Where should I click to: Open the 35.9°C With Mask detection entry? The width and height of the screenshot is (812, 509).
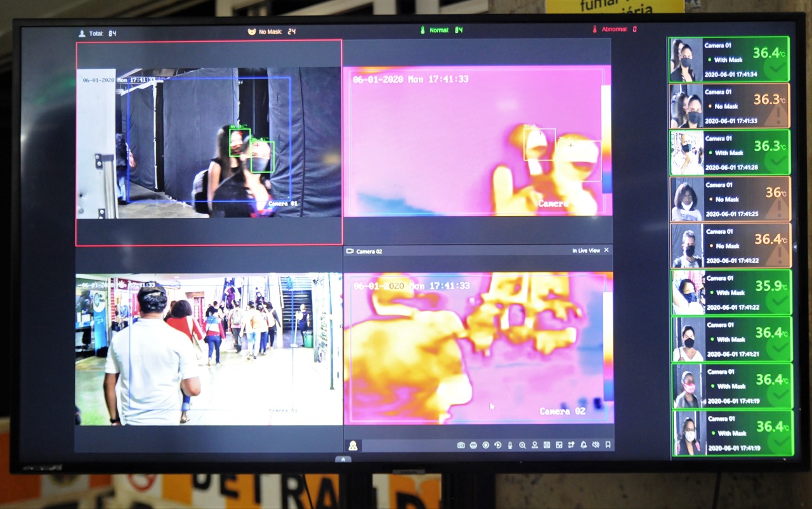click(x=728, y=292)
